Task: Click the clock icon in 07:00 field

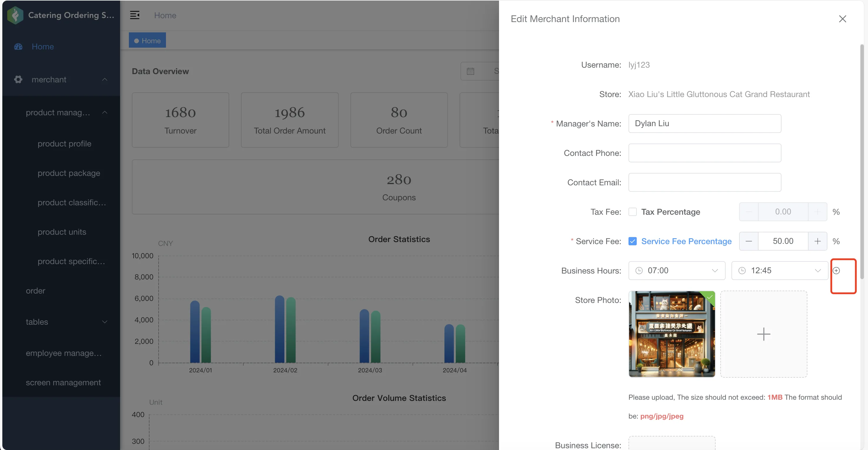Action: [639, 271]
